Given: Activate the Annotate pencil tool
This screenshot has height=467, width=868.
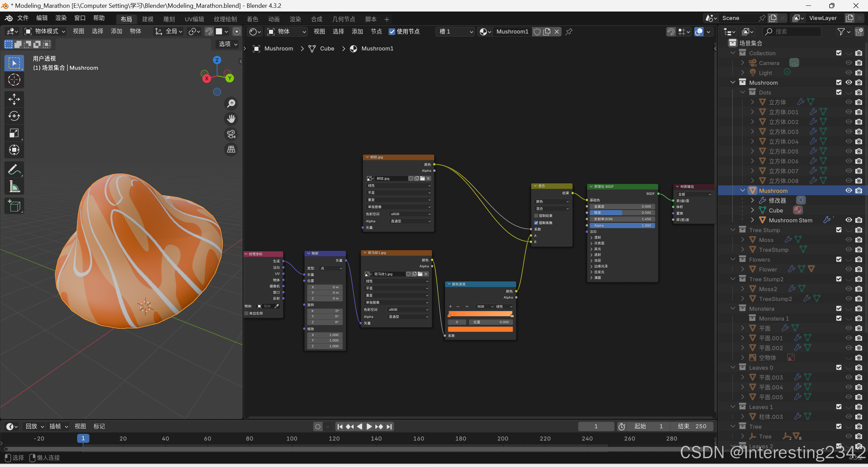Looking at the screenshot, I should (x=14, y=169).
